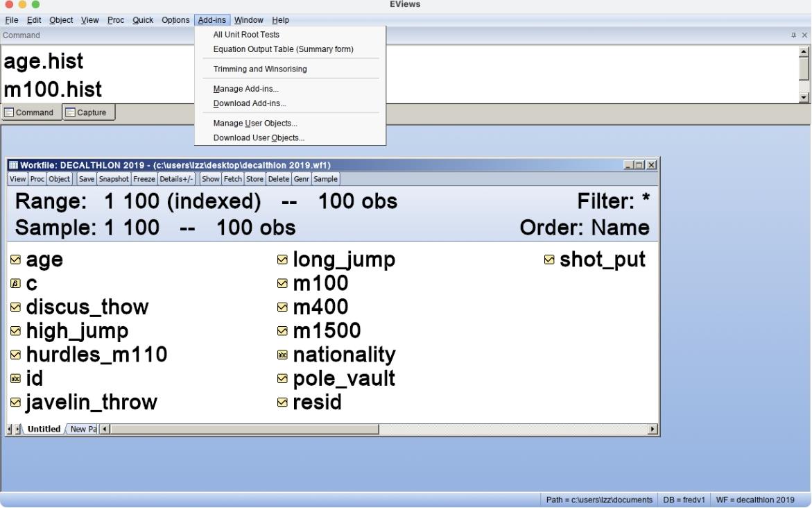Viewport: 812px width, 508px height.
Task: Click the long_jump series icon
Action: coord(282,260)
